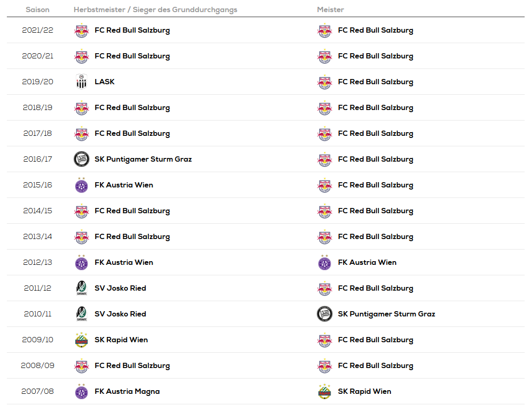Click Salzburg Meister logo in 2016/17 row
This screenshot has height=407, width=532.
point(325,159)
